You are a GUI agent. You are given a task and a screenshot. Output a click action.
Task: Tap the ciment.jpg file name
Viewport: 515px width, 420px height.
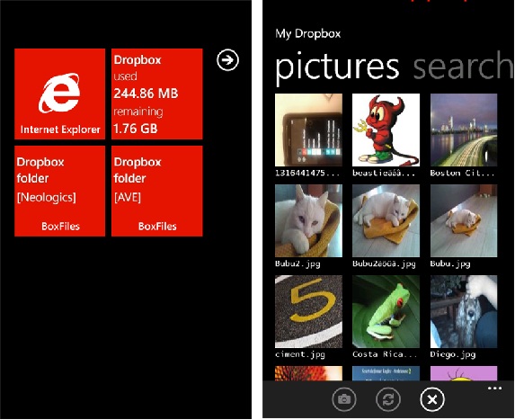pyautogui.click(x=300, y=354)
